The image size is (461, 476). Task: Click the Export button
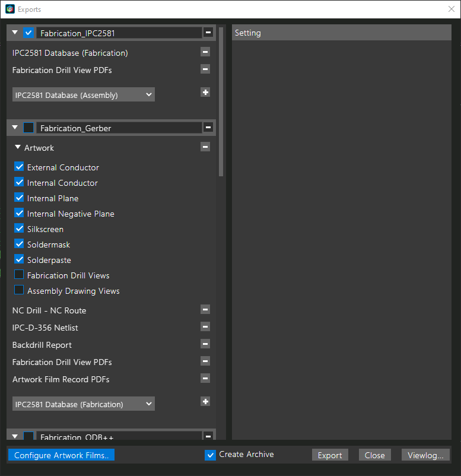pyautogui.click(x=330, y=455)
